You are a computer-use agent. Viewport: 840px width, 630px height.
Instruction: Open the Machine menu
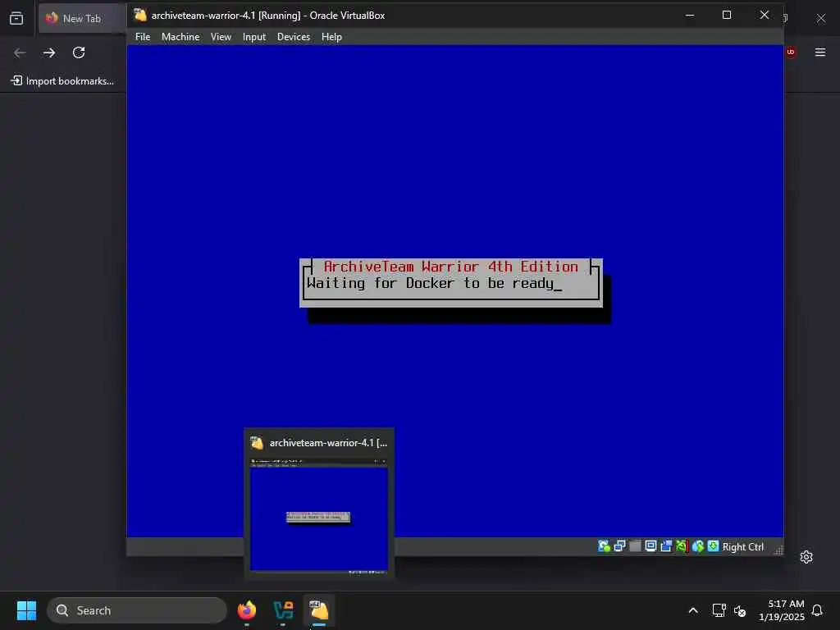[x=180, y=37]
